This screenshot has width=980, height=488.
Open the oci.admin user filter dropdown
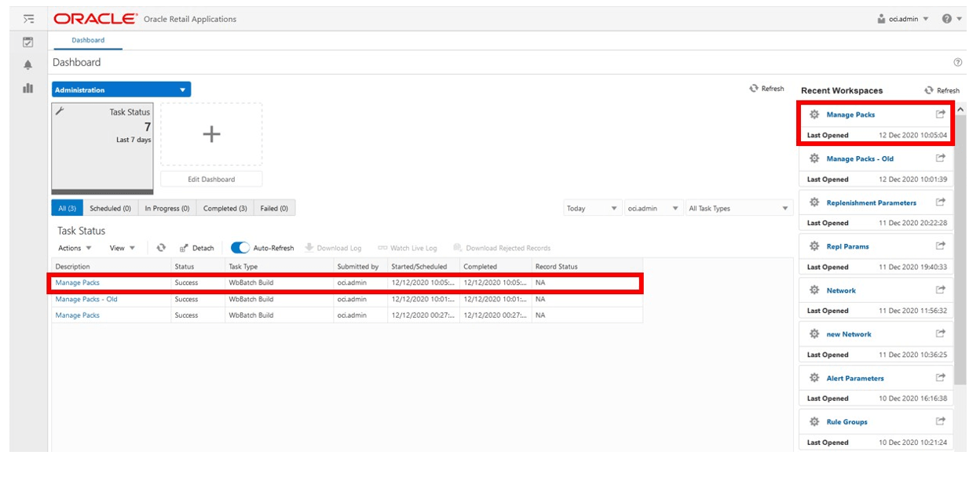click(x=653, y=209)
